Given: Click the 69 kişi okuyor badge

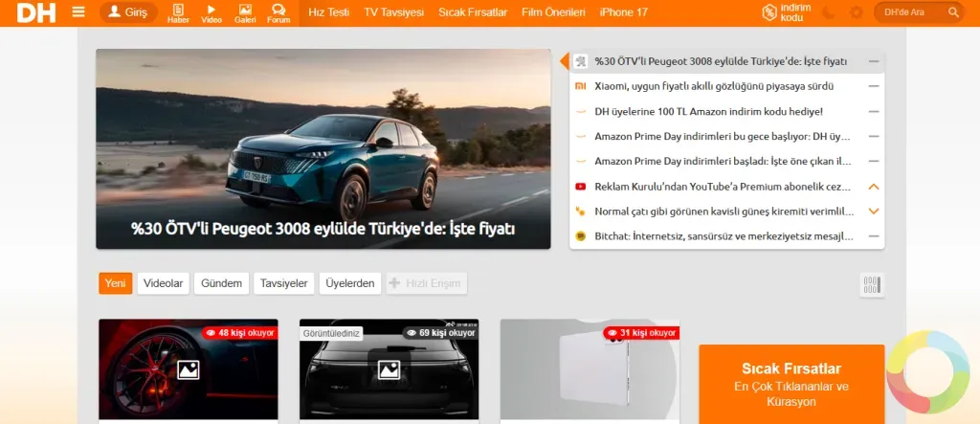Looking at the screenshot, I should 440,333.
